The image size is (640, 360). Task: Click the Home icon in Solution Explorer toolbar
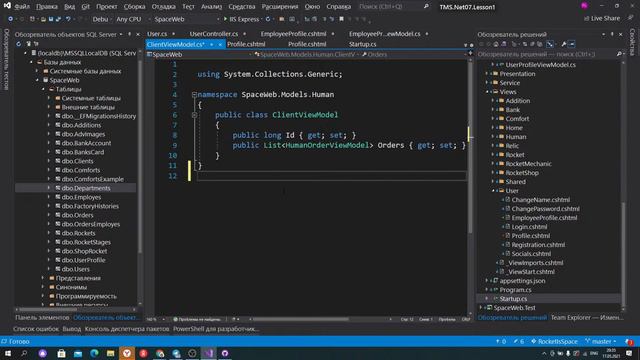(x=496, y=44)
